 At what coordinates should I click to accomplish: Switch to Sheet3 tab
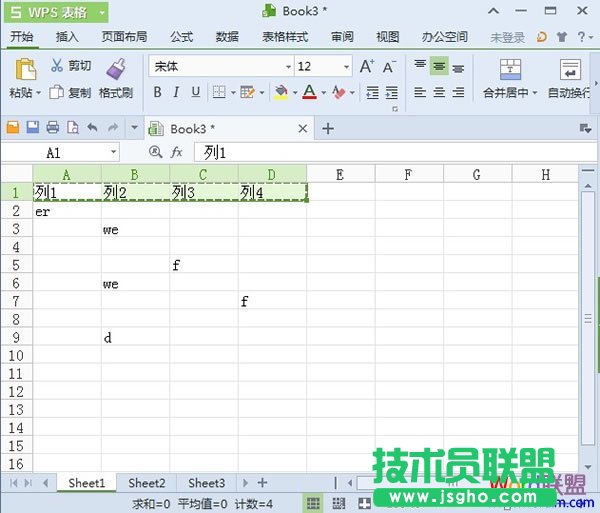pos(206,483)
